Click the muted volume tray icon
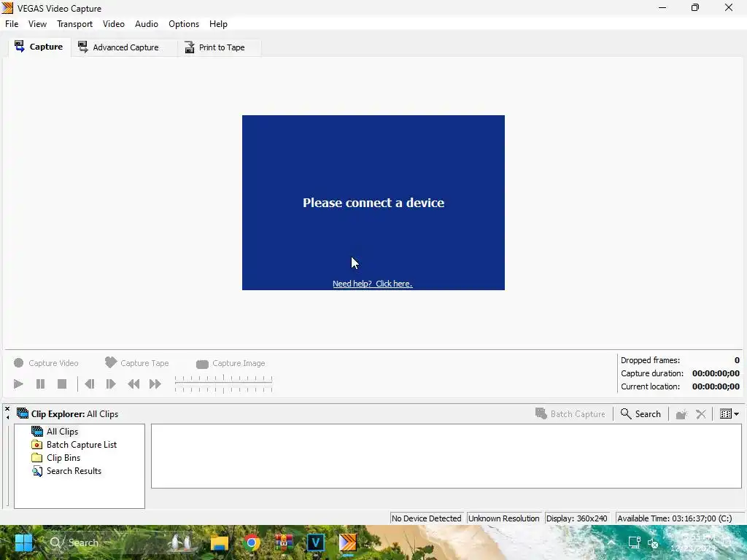747x560 pixels. (653, 542)
